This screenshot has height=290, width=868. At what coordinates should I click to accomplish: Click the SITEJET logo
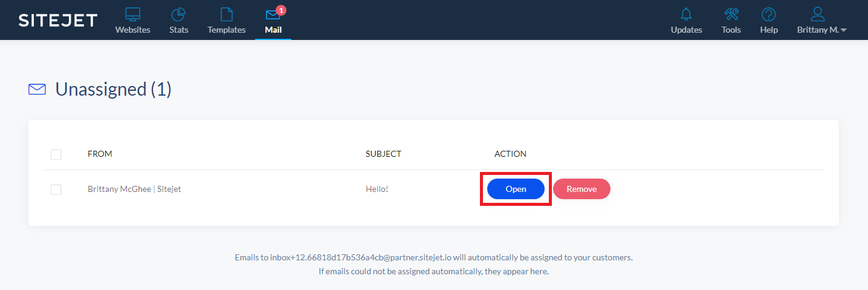point(58,21)
